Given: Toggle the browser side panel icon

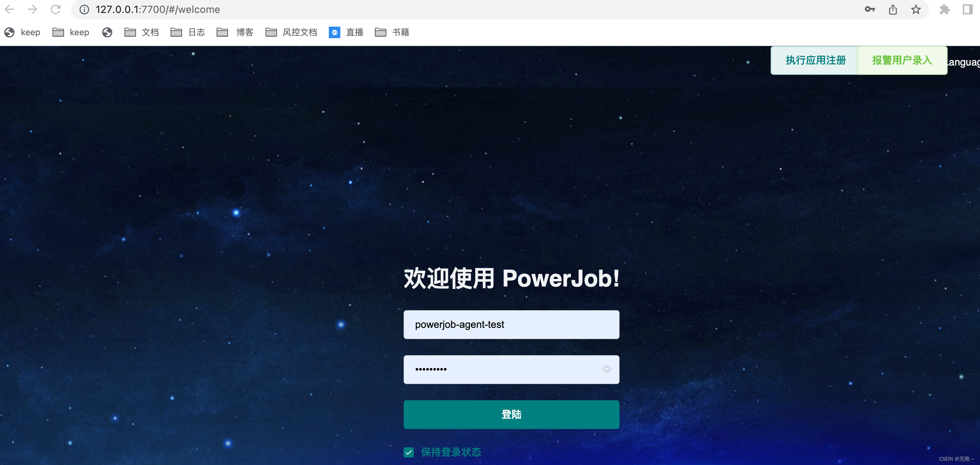Looking at the screenshot, I should [967, 9].
